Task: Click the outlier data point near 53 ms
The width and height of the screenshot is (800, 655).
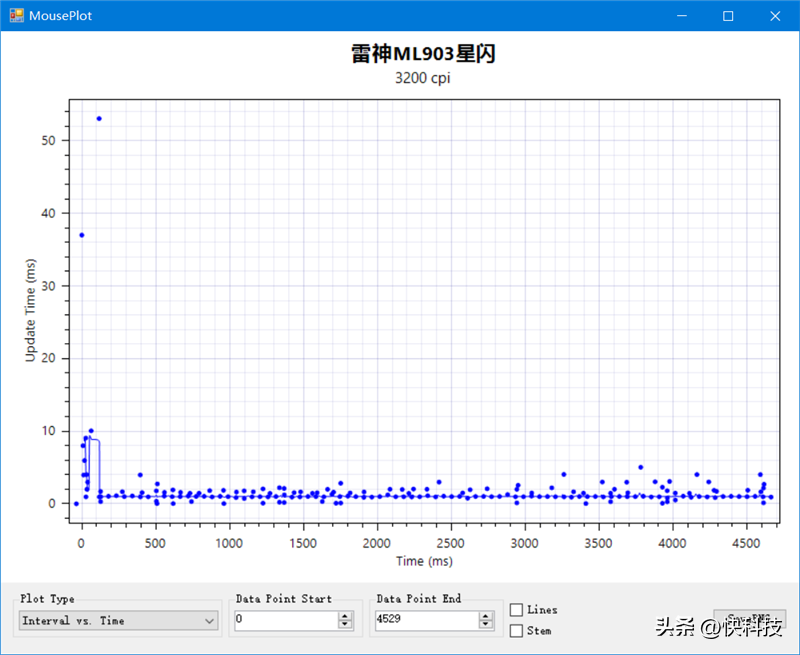Action: [99, 119]
